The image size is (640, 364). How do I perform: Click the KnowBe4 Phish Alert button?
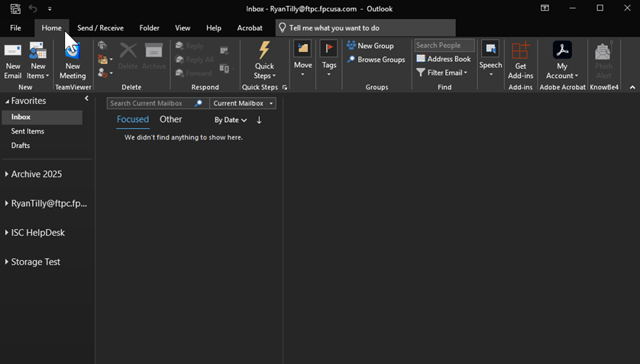click(603, 60)
